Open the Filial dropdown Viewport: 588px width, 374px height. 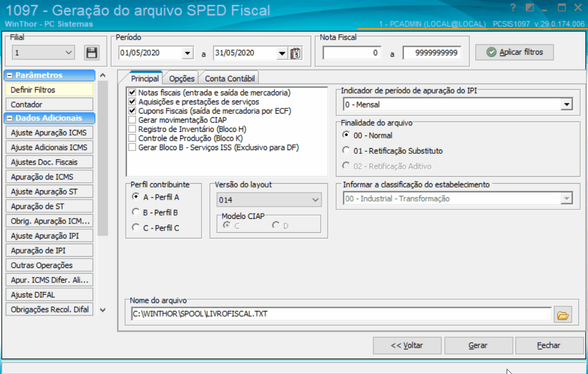pyautogui.click(x=43, y=53)
